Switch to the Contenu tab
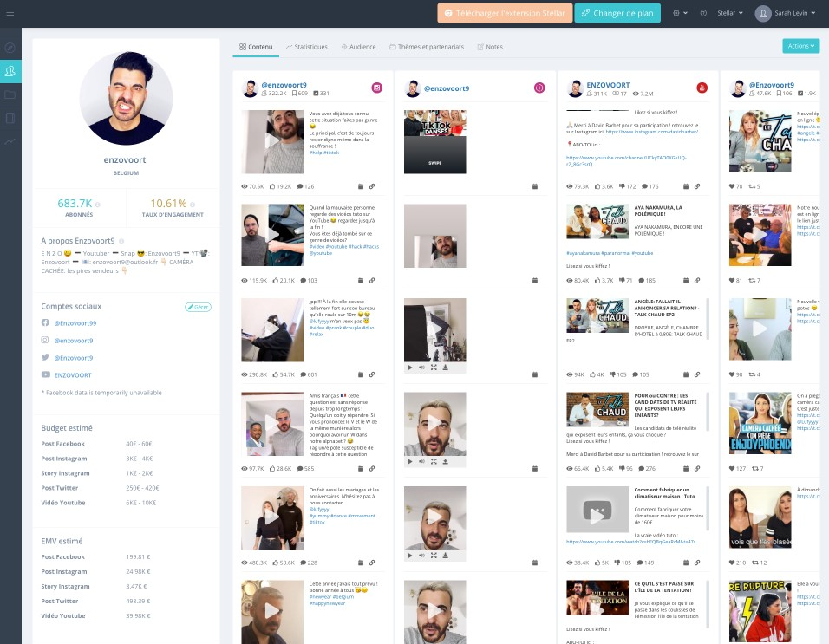 [x=256, y=47]
